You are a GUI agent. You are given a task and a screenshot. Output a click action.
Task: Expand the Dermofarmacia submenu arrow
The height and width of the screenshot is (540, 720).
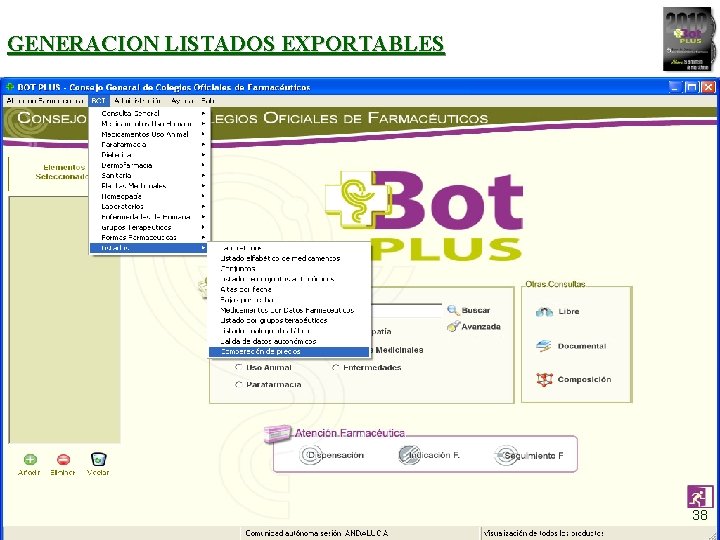(203, 165)
